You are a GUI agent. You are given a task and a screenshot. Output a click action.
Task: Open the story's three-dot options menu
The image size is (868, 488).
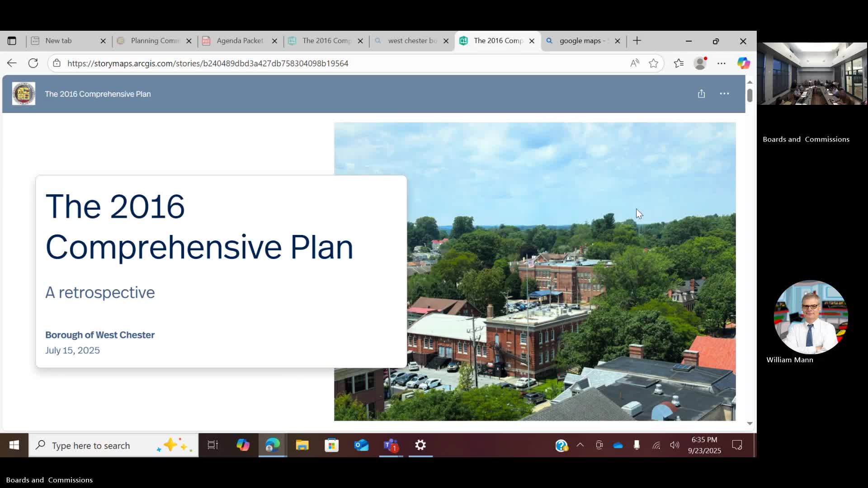click(724, 94)
